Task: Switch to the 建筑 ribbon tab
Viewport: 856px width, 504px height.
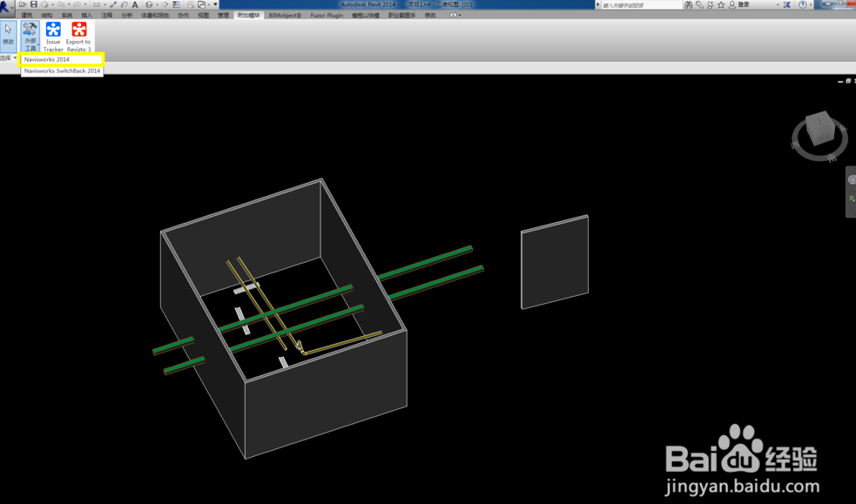Action: click(x=27, y=16)
